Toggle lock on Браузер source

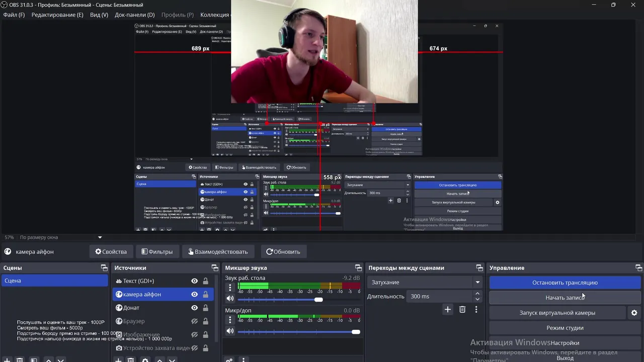pyautogui.click(x=205, y=321)
